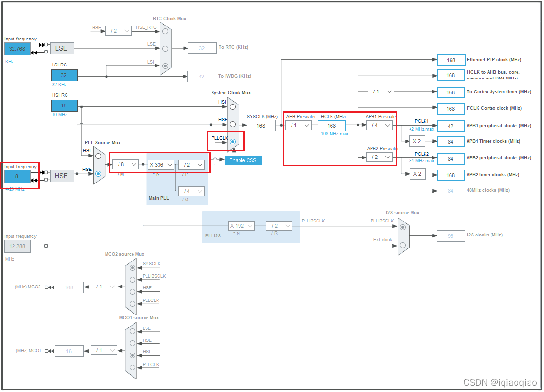The width and height of the screenshot is (544, 392).
Task: Open PLLI2S /R divider dropdown
Action: (279, 226)
